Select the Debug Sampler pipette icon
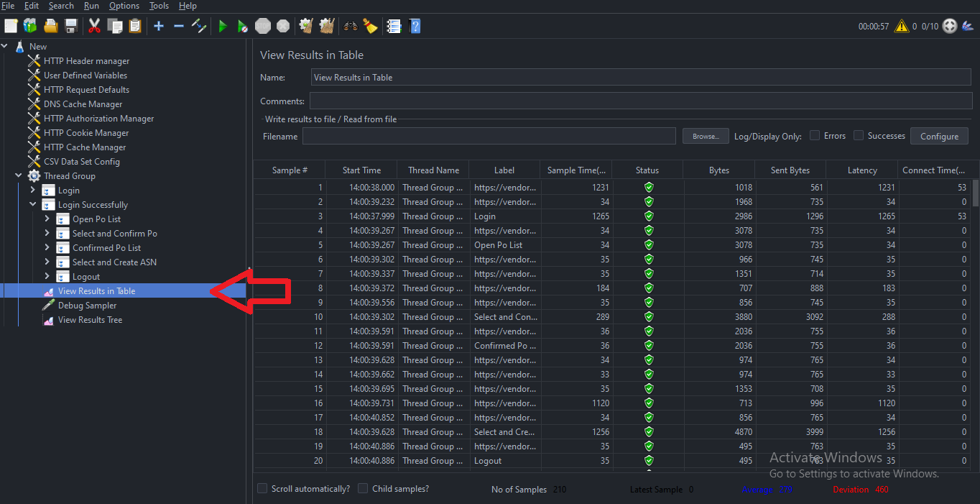The width and height of the screenshot is (980, 504). coord(49,305)
